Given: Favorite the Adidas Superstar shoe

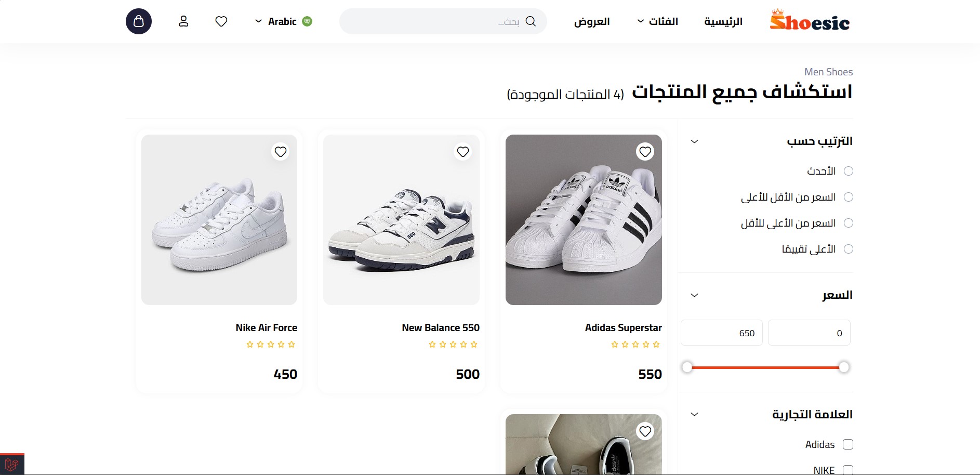Looking at the screenshot, I should click(x=645, y=152).
